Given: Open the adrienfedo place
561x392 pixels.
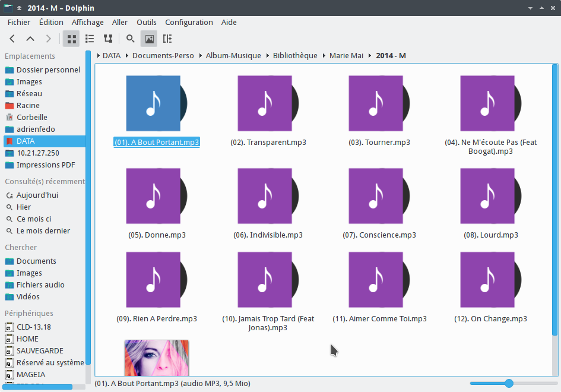Looking at the screenshot, I should [x=45, y=129].
